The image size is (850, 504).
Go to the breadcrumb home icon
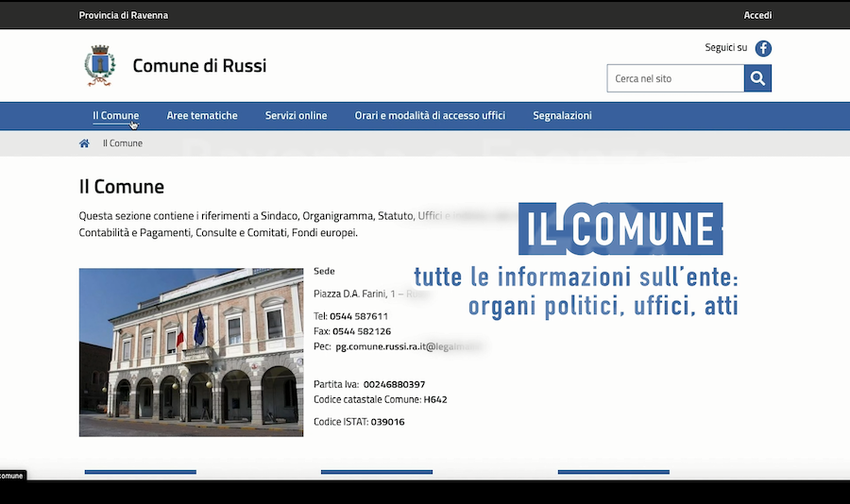pos(84,143)
